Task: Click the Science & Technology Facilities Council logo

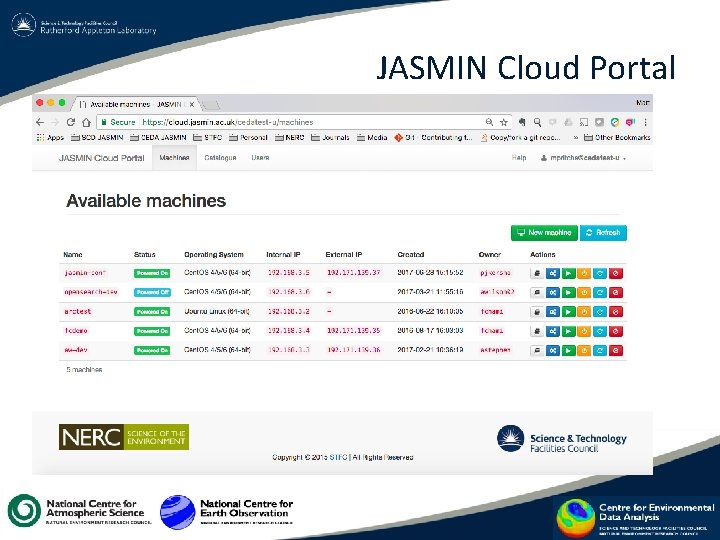Action: [x=562, y=439]
